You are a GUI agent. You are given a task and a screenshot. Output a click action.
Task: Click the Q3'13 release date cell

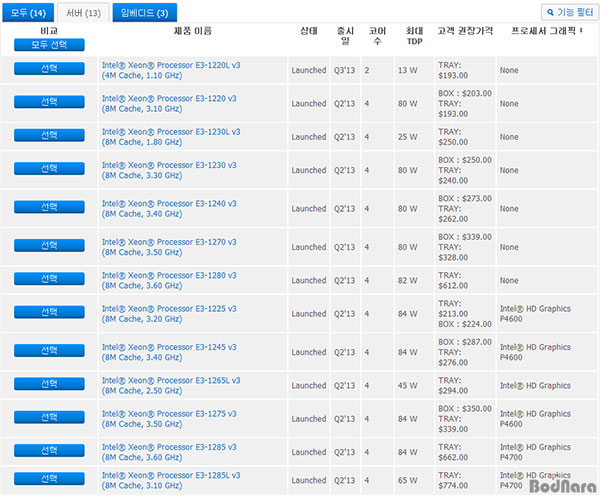(344, 70)
